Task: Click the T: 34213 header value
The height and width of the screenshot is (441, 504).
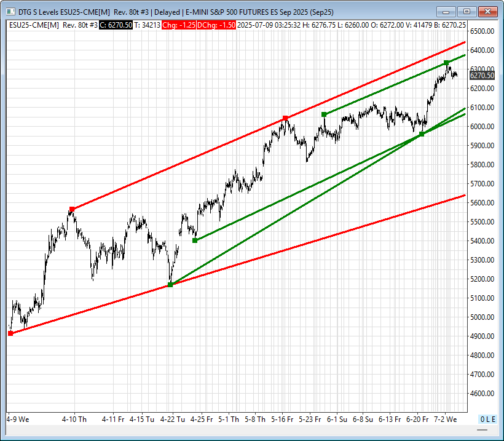Action: 147,25
